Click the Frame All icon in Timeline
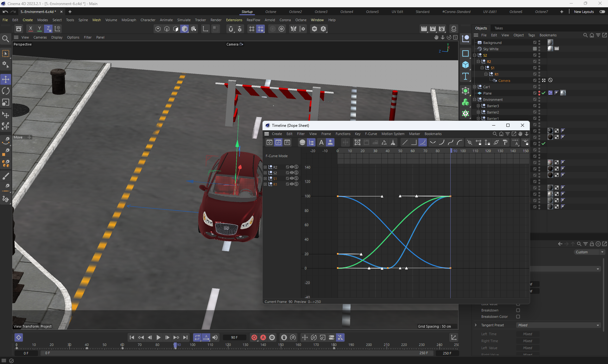The width and height of the screenshot is (608, 364). (357, 143)
